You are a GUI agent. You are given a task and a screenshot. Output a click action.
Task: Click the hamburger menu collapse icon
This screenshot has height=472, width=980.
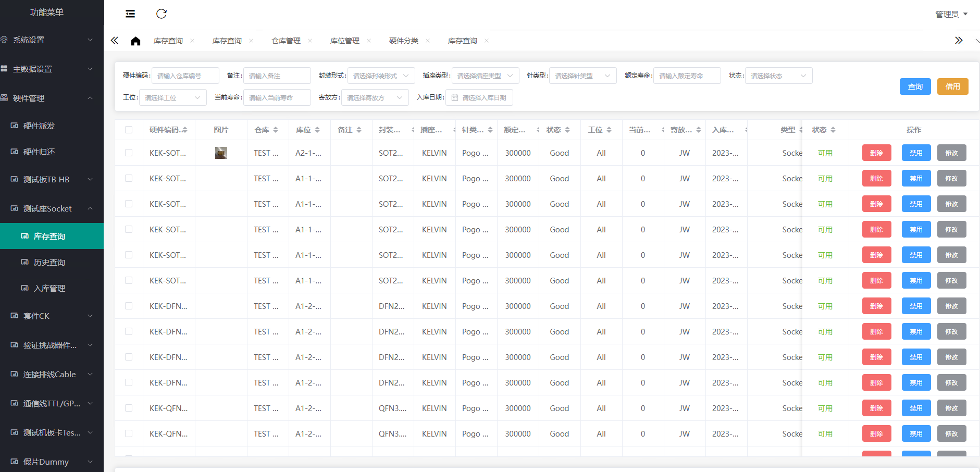pyautogui.click(x=130, y=14)
